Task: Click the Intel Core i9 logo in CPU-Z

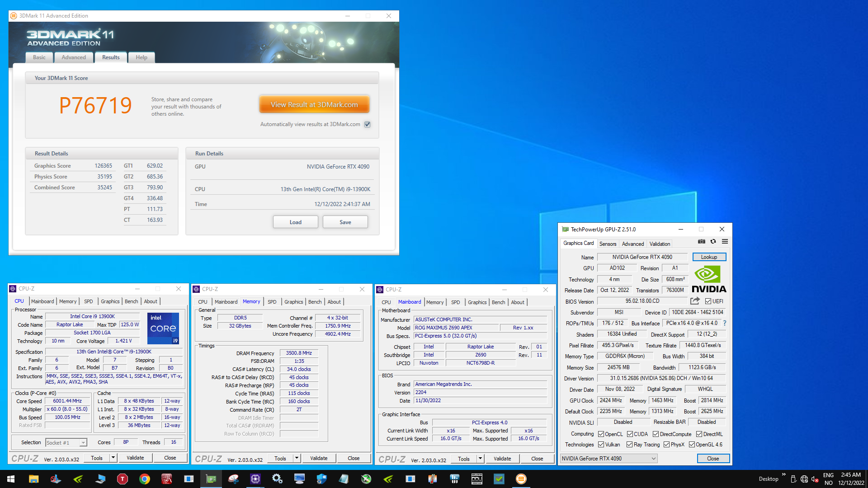Action: [x=163, y=328]
